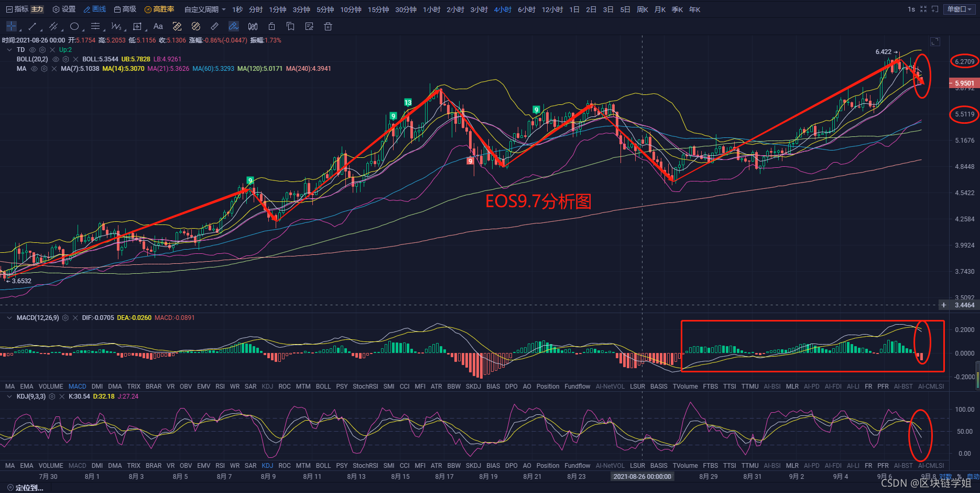Image resolution: width=980 pixels, height=493 pixels.
Task: Open settings gear for MA indicator
Action: 44,69
